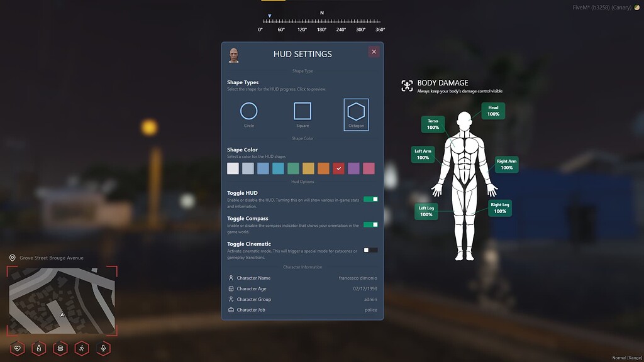Select the Circle shape type
The width and height of the screenshot is (644, 362).
click(248, 112)
